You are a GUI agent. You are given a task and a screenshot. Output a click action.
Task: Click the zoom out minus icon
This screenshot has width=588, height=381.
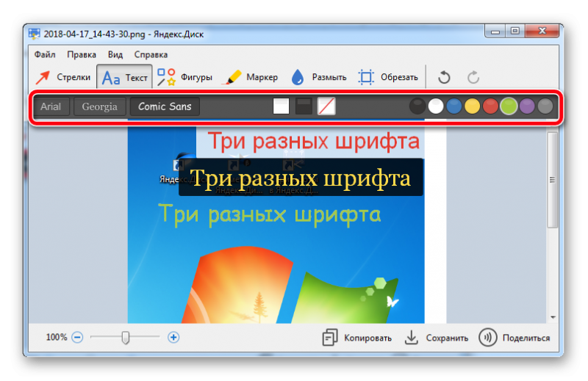pos(77,337)
